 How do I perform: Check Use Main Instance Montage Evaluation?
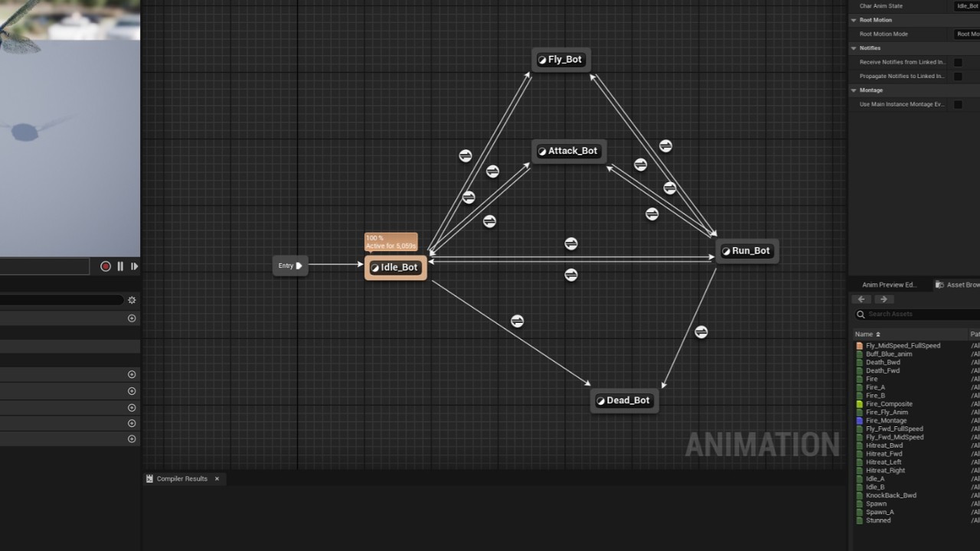click(x=957, y=104)
